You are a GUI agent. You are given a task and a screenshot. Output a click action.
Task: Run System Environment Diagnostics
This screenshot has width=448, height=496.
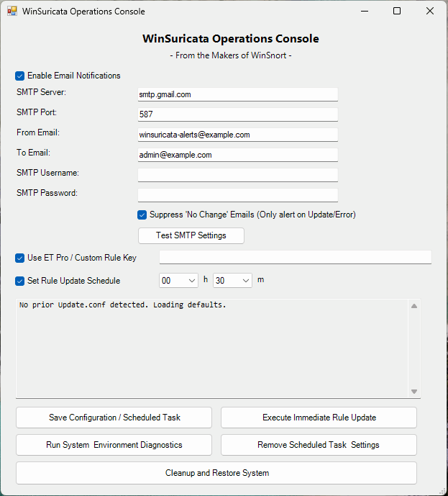point(114,445)
